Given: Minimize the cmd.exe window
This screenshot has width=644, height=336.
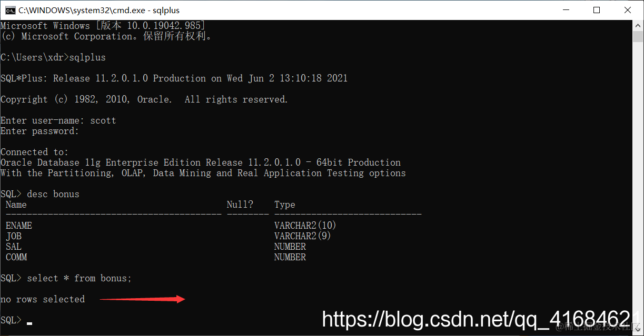Looking at the screenshot, I should 566,10.
